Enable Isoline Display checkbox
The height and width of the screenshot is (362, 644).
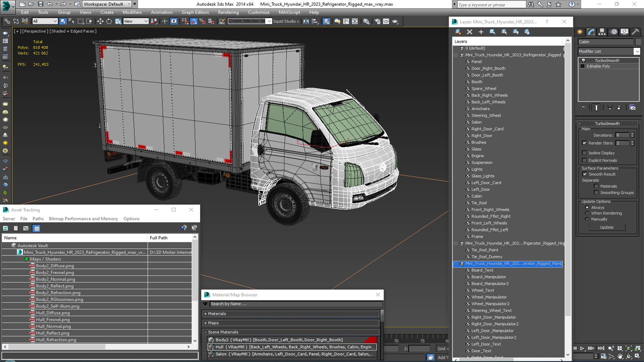[x=584, y=153]
